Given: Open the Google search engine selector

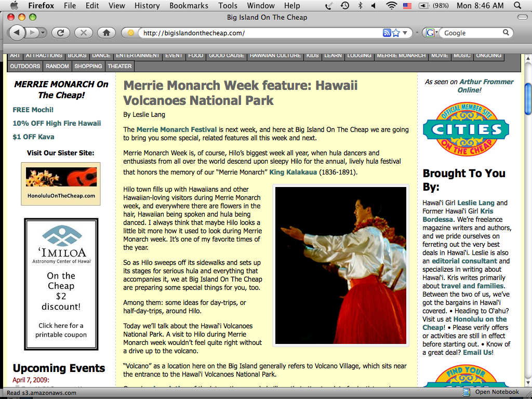Looking at the screenshot, I should pos(431,33).
